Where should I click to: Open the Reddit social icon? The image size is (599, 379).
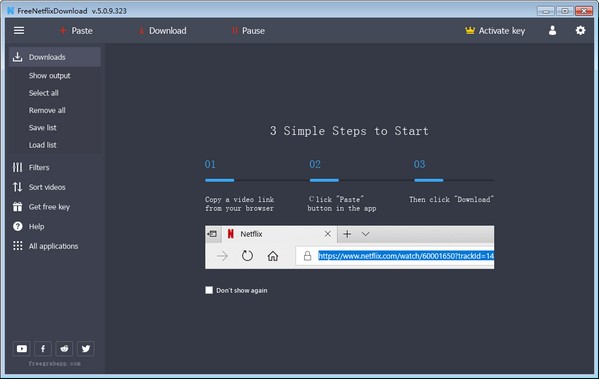click(x=64, y=348)
